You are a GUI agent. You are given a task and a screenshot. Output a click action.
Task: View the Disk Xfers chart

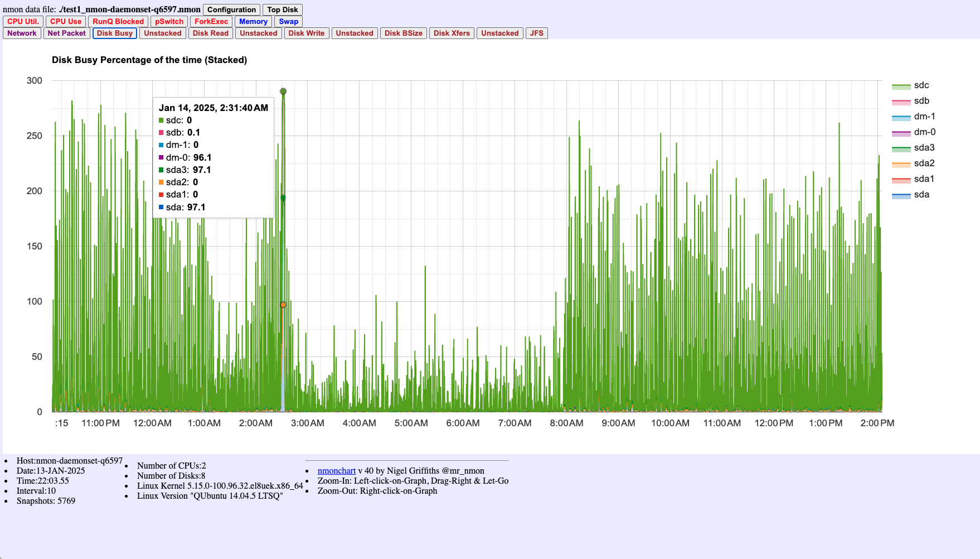452,33
